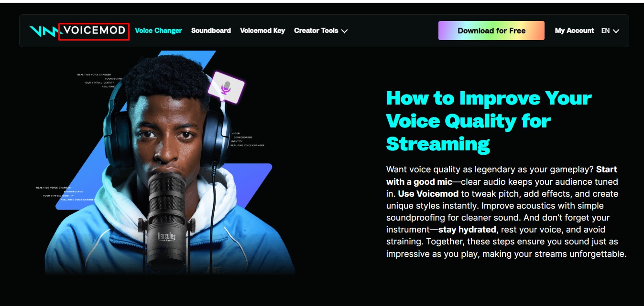Viewport: 644px width, 306px height.
Task: Expand the Creator Tools menu
Action: pyautogui.click(x=321, y=31)
